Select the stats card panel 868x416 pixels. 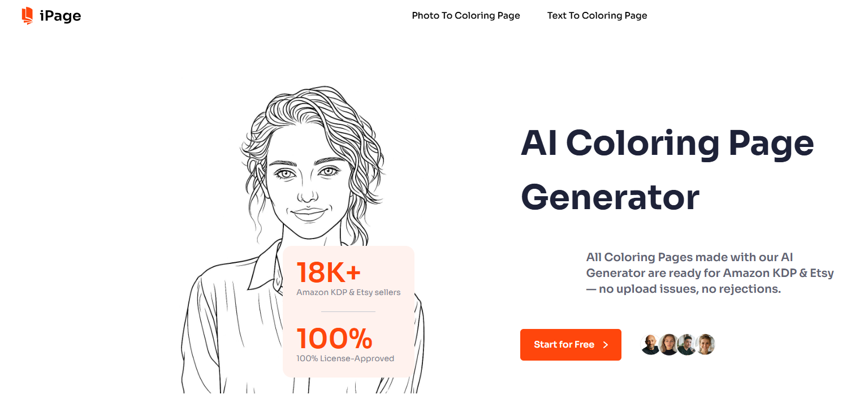348,311
